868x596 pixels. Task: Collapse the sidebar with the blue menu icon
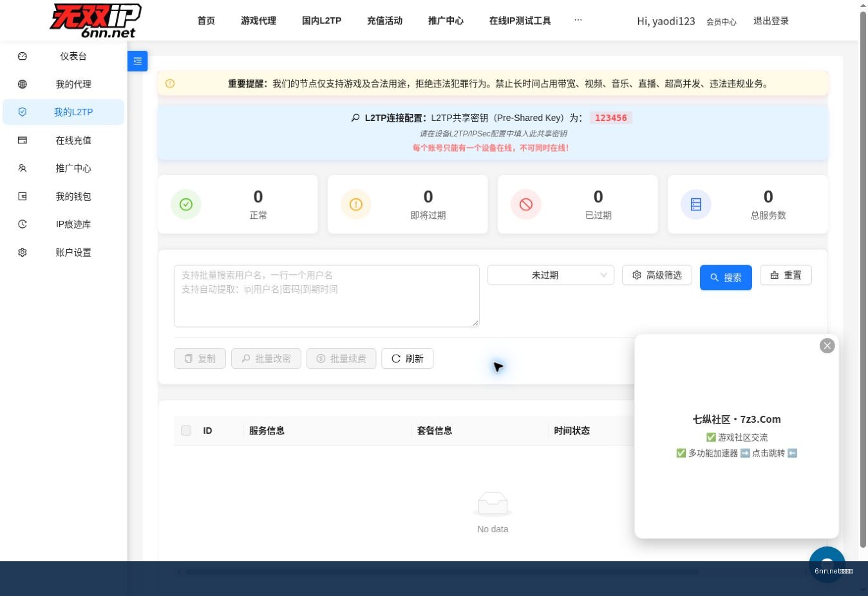coord(138,61)
